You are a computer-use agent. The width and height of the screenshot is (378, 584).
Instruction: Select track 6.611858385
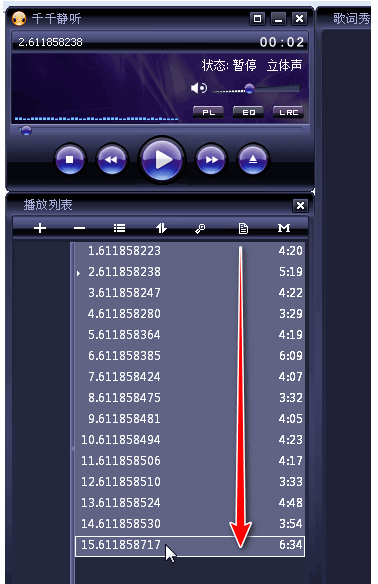pyautogui.click(x=190, y=356)
